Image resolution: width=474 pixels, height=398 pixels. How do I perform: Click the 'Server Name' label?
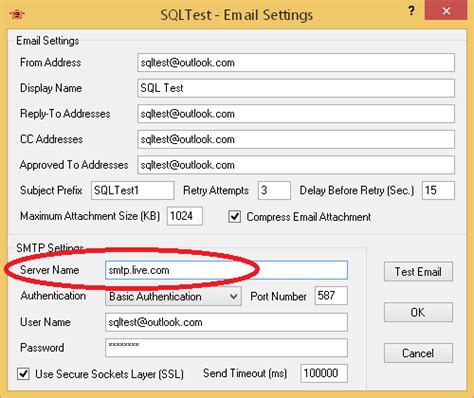(x=49, y=270)
